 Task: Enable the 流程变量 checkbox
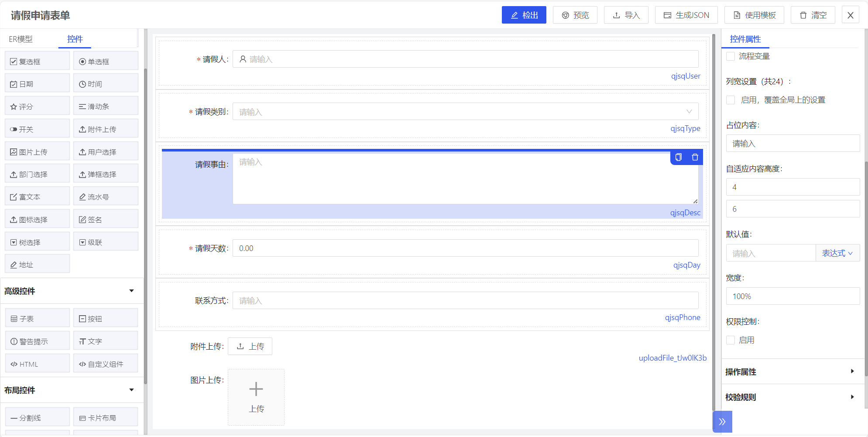click(731, 56)
